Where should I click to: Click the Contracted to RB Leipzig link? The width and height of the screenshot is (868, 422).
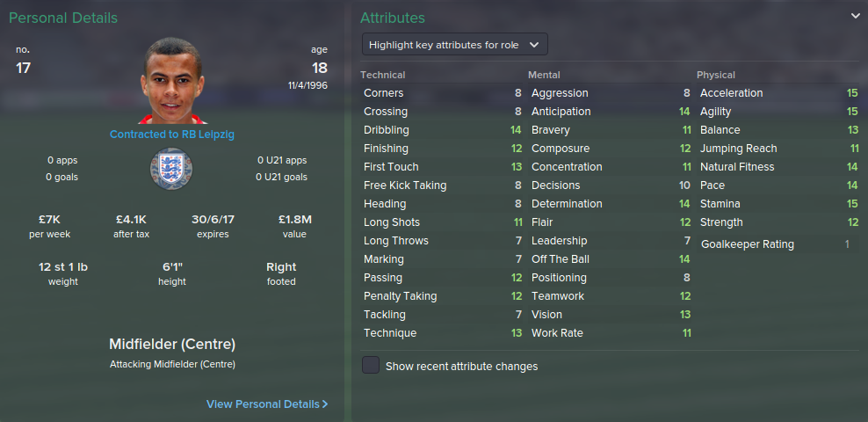click(x=171, y=135)
